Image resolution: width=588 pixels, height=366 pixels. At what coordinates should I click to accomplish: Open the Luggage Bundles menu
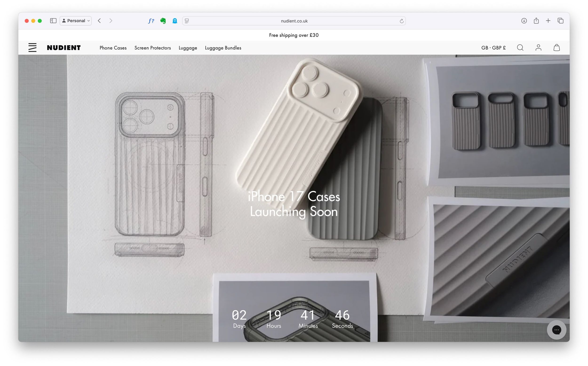[223, 48]
